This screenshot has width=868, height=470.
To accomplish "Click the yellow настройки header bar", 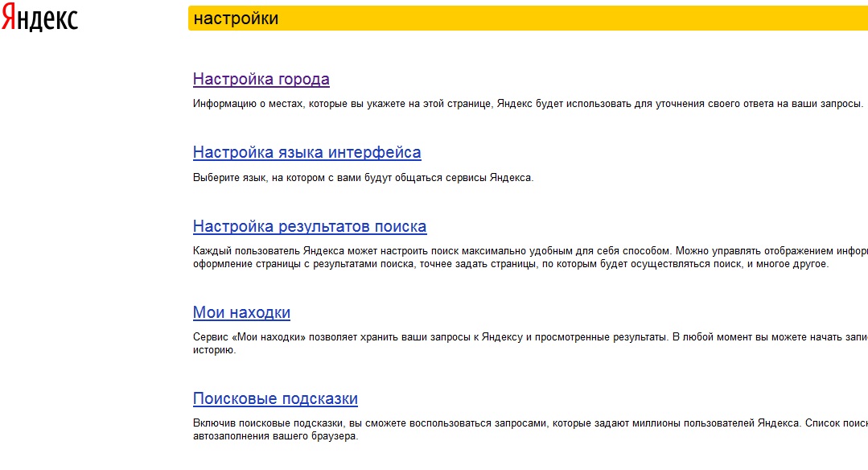I will (528, 19).
